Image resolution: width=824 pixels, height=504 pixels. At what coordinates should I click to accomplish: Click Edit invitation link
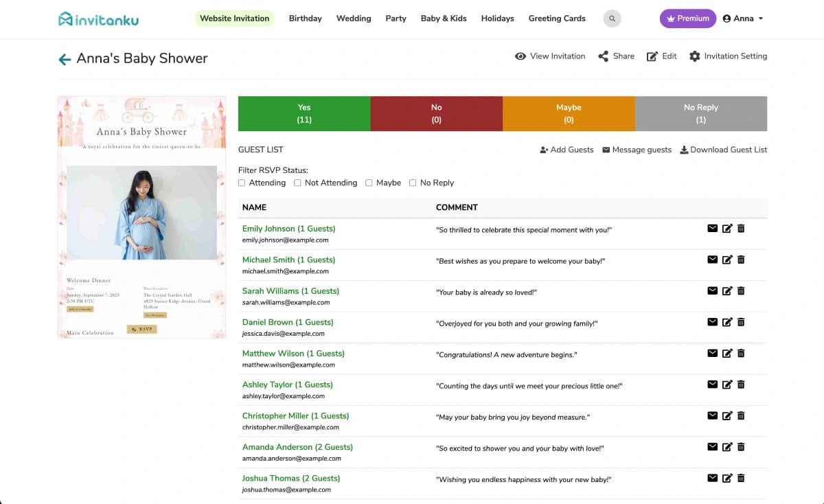662,56
